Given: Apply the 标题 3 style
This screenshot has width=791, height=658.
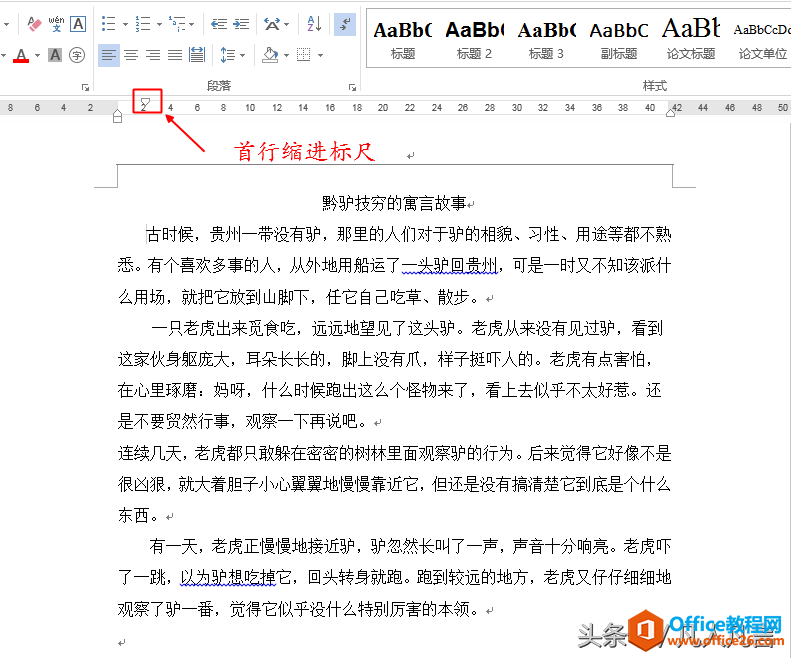Looking at the screenshot, I should tap(546, 39).
